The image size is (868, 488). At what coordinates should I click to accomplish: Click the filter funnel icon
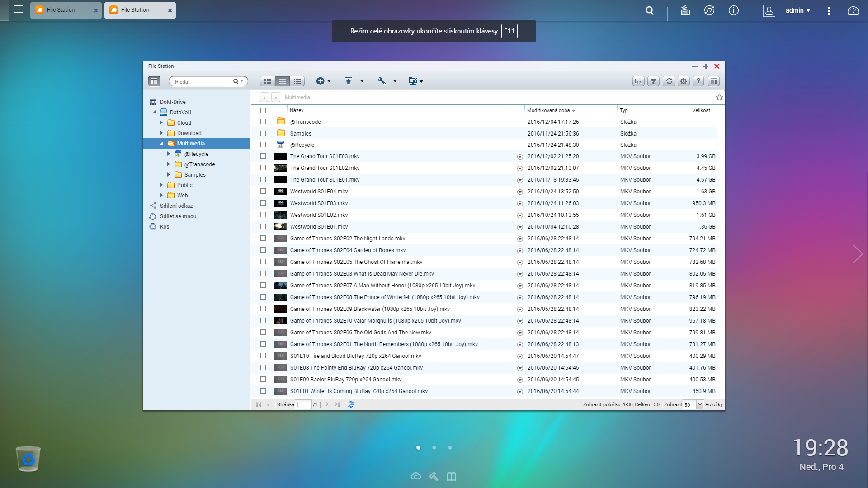(653, 81)
